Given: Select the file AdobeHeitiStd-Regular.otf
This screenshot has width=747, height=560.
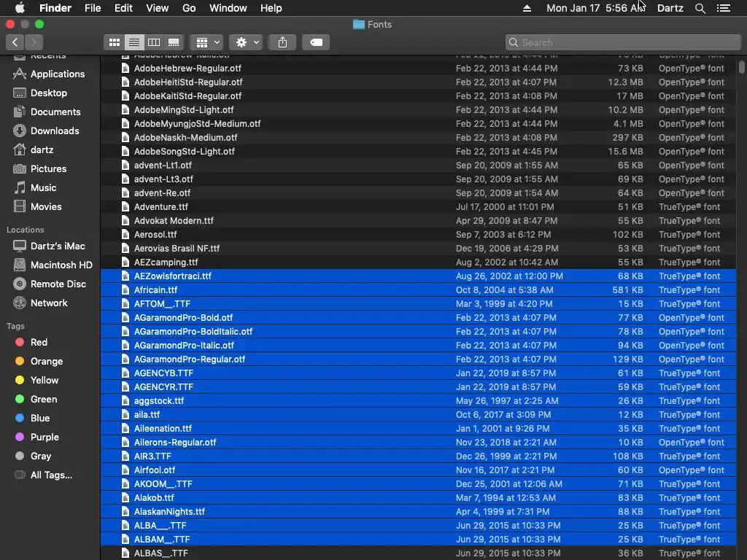Looking at the screenshot, I should (x=418, y=82).
